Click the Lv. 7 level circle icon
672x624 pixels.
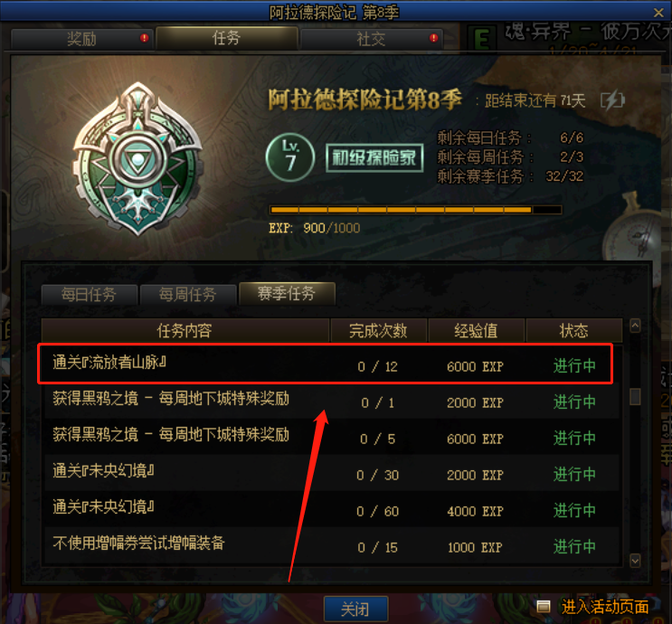click(290, 157)
